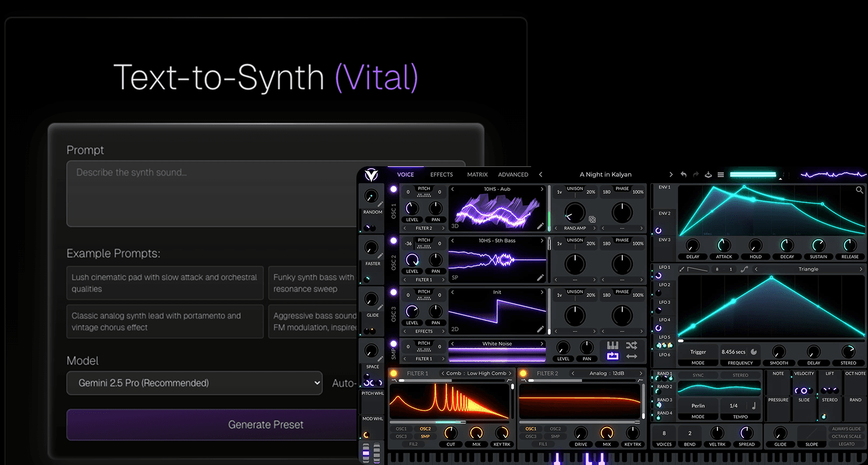Screen dimensions: 868x465
Task: Go to previous preset arrow
Action: [x=541, y=174]
